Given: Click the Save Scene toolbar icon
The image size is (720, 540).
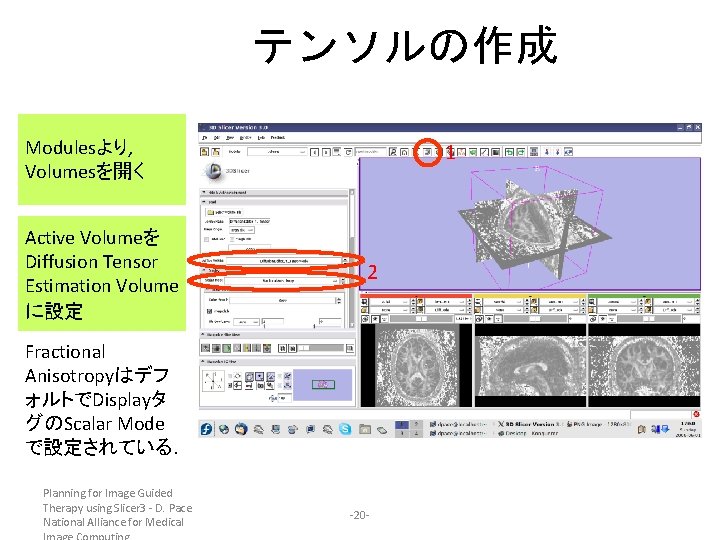Looking at the screenshot, I should pyautogui.click(x=215, y=152).
